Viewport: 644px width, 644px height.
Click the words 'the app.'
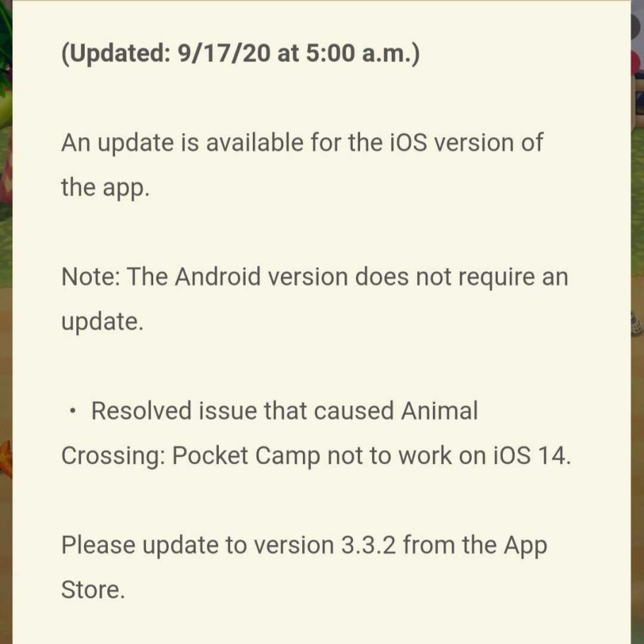105,188
